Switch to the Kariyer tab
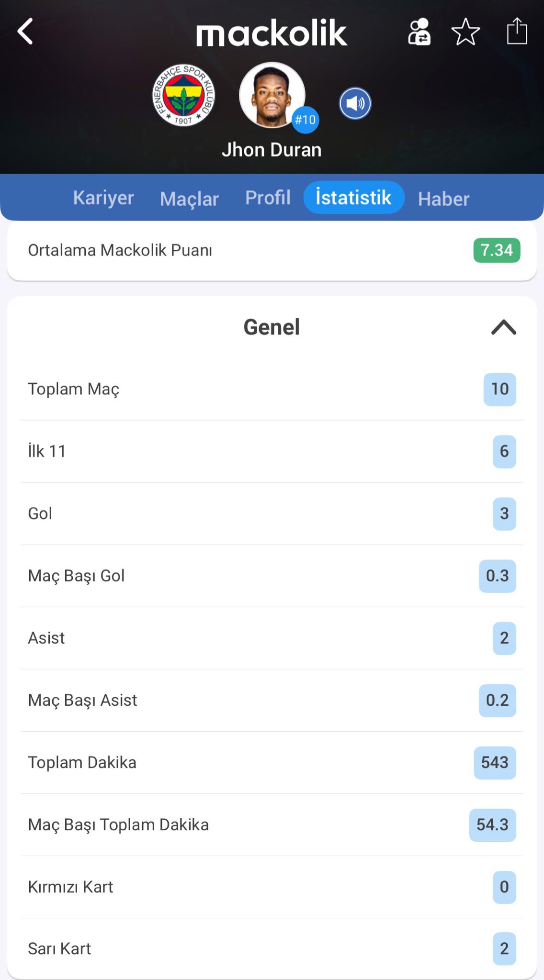 tap(103, 198)
